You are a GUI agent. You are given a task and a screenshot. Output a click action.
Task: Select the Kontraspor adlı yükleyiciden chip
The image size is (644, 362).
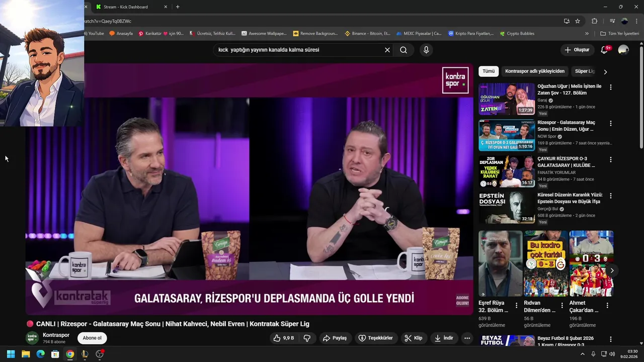pyautogui.click(x=535, y=71)
